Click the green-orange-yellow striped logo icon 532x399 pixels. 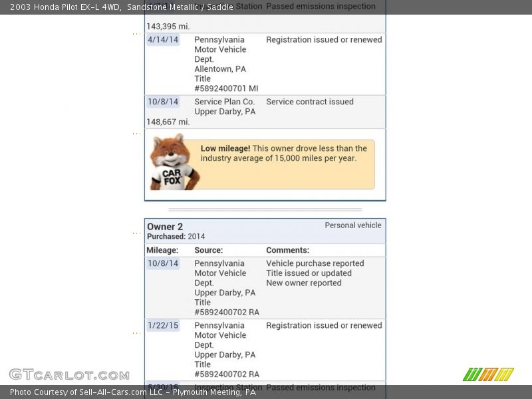pos(488,374)
